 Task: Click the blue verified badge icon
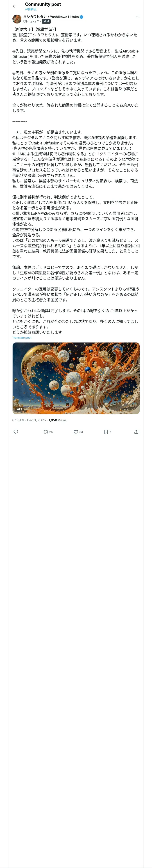tap(82, 17)
